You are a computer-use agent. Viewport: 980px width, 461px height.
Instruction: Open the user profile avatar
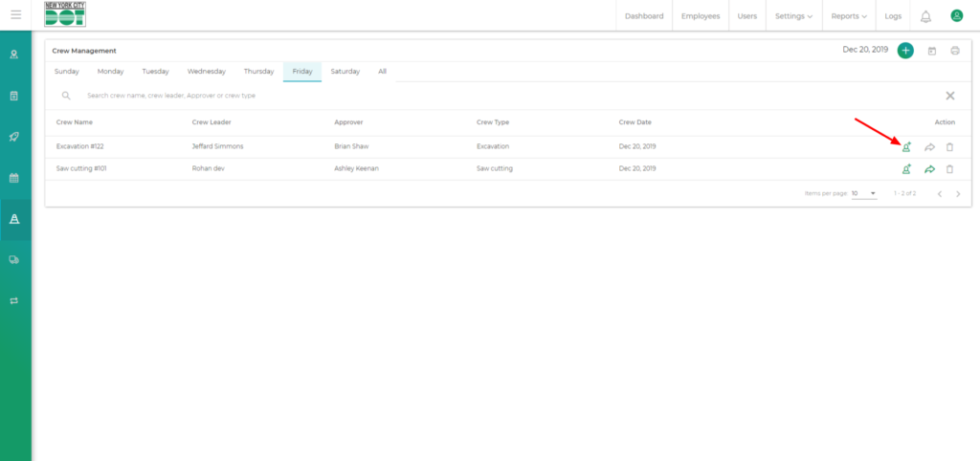[956, 15]
